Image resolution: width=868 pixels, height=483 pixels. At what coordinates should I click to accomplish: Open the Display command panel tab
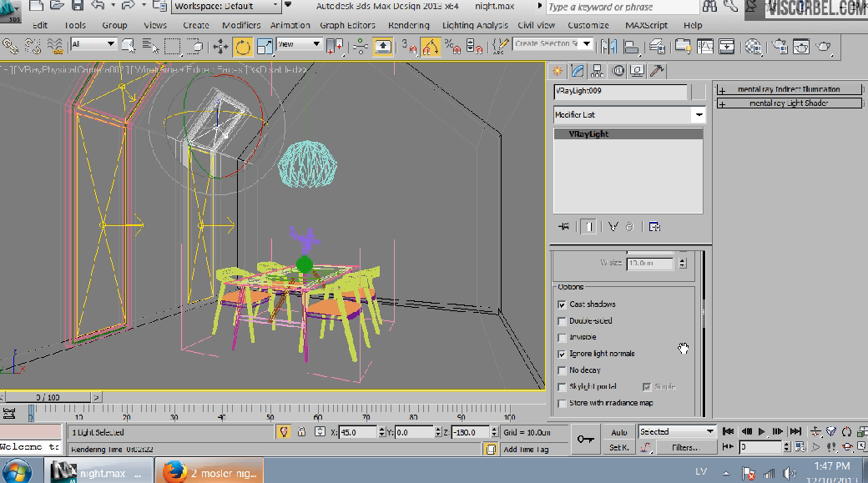tap(637, 71)
